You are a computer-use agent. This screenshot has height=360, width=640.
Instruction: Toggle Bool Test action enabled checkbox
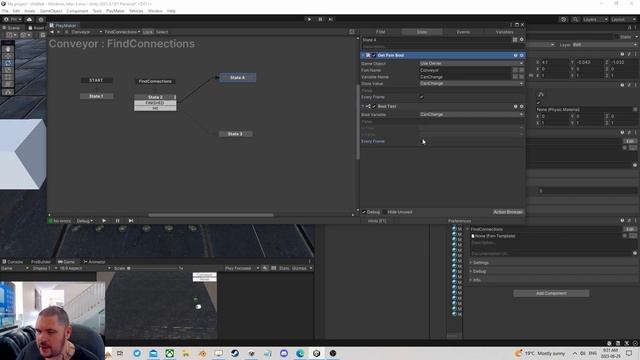coord(374,106)
